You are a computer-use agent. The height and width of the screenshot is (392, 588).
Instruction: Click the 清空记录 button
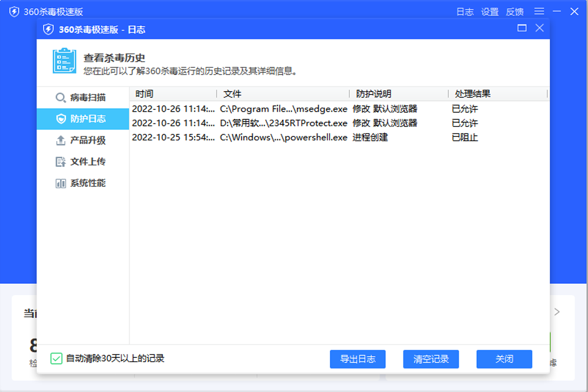431,359
